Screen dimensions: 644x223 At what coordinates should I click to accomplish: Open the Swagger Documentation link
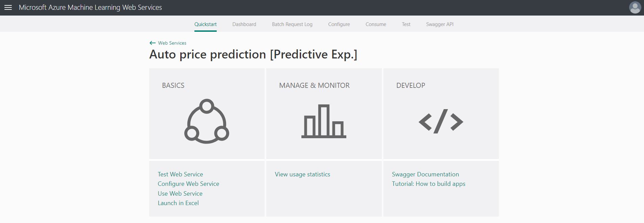(425, 174)
